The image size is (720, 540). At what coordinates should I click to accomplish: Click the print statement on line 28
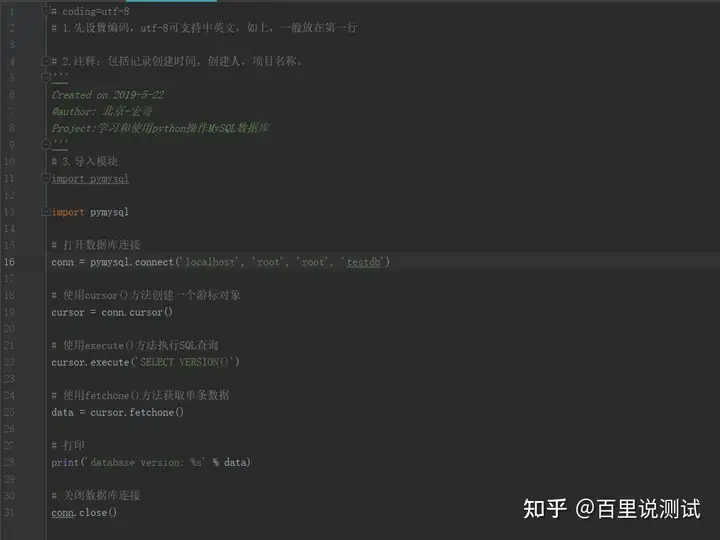pyautogui.click(x=151, y=462)
